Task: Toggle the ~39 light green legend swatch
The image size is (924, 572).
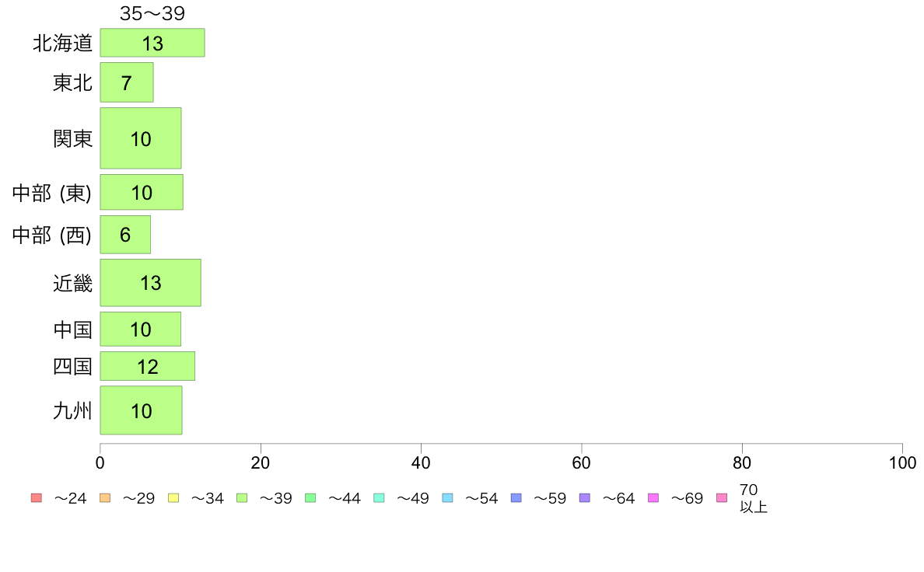Action: coord(242,497)
